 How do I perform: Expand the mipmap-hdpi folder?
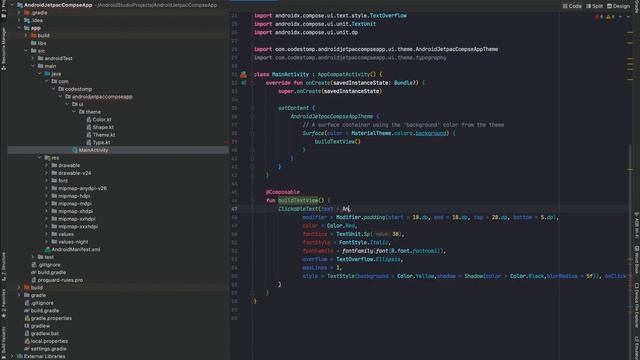(x=47, y=196)
